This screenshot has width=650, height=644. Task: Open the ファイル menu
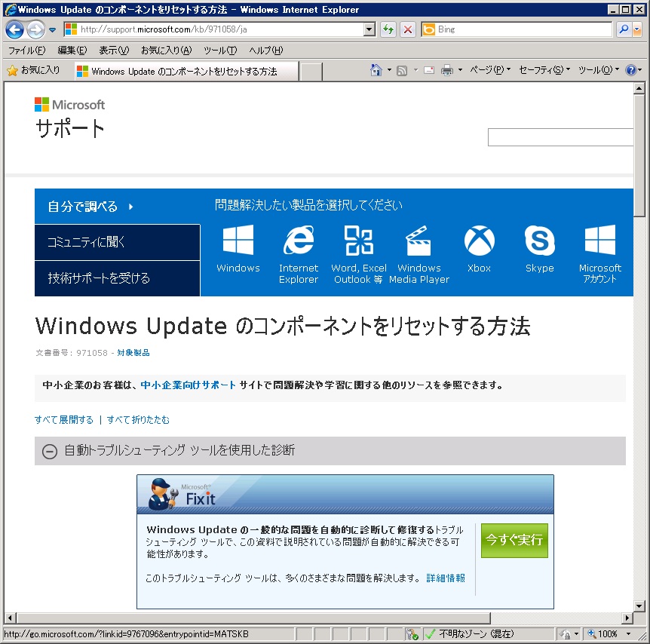pyautogui.click(x=26, y=51)
